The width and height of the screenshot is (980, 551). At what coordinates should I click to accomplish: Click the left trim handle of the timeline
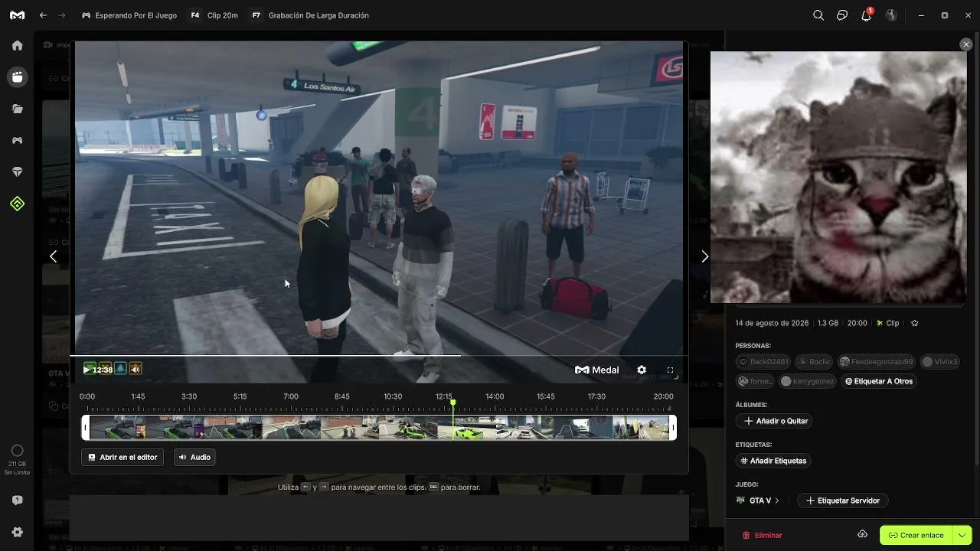[x=86, y=427]
